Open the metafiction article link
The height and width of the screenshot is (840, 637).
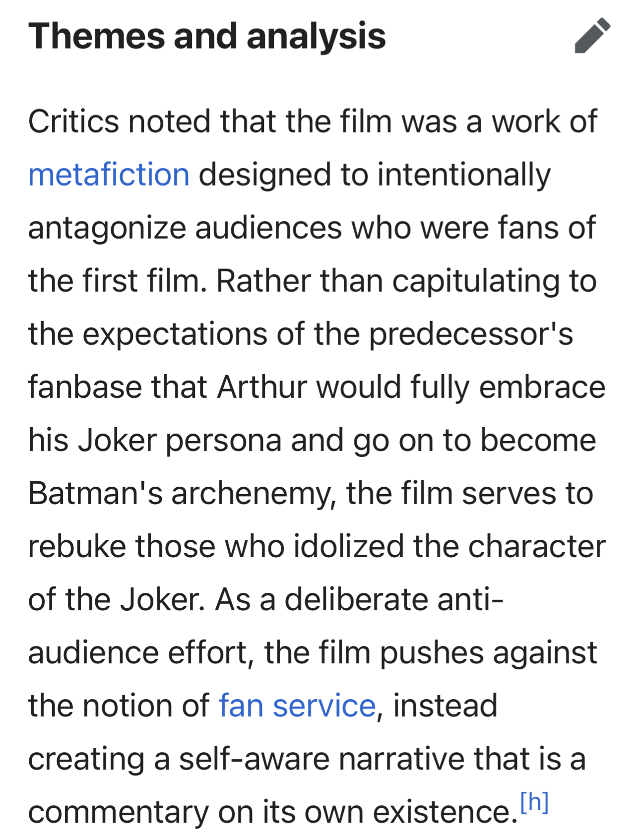pyautogui.click(x=109, y=175)
